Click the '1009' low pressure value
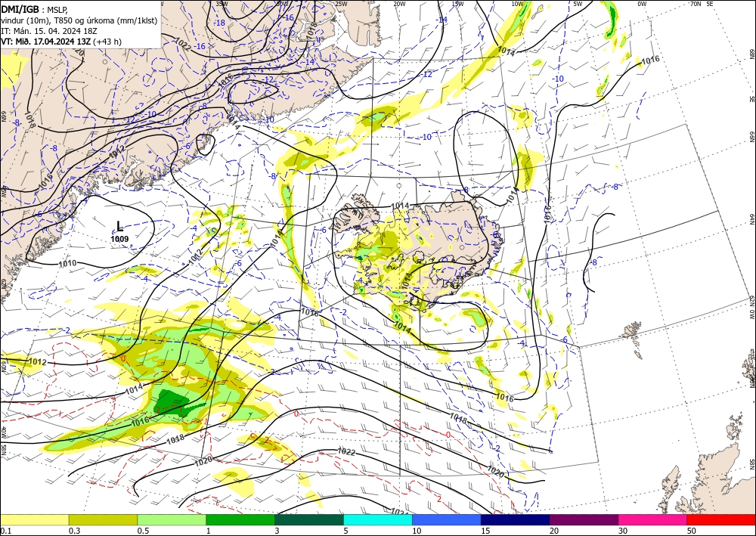 click(119, 239)
